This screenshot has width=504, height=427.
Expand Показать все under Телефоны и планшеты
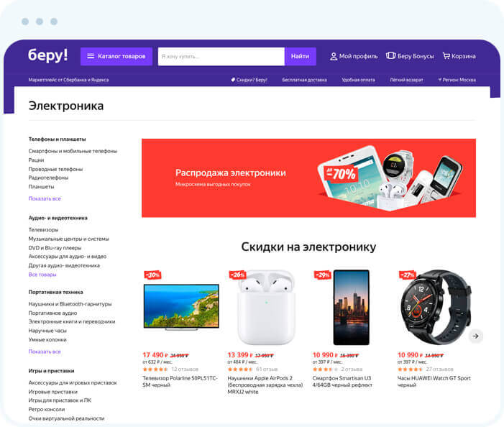point(45,198)
